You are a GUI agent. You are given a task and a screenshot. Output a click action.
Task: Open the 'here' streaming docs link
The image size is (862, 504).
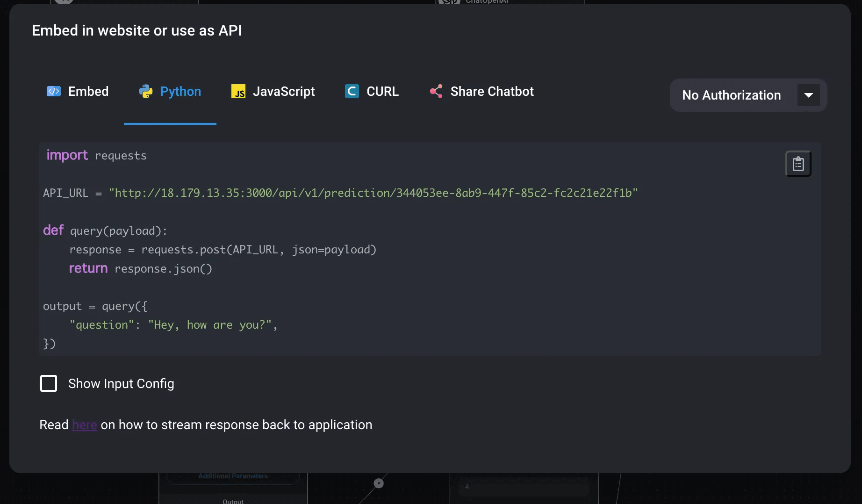(84, 425)
